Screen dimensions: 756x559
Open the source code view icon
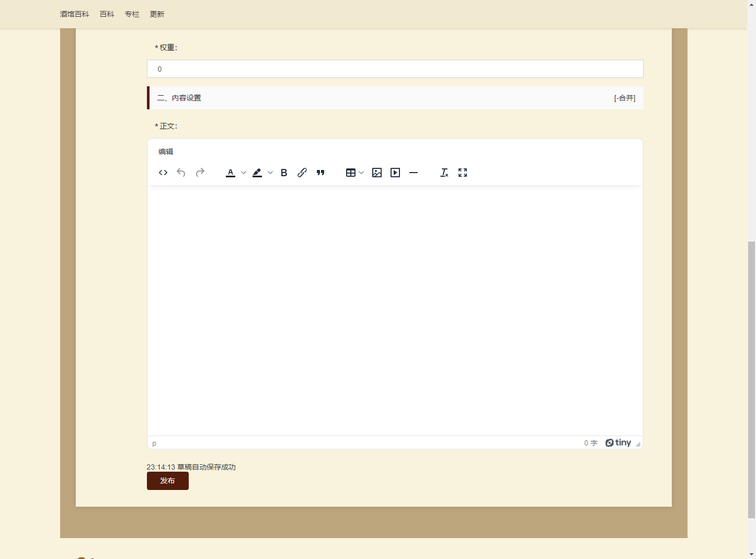coord(163,173)
